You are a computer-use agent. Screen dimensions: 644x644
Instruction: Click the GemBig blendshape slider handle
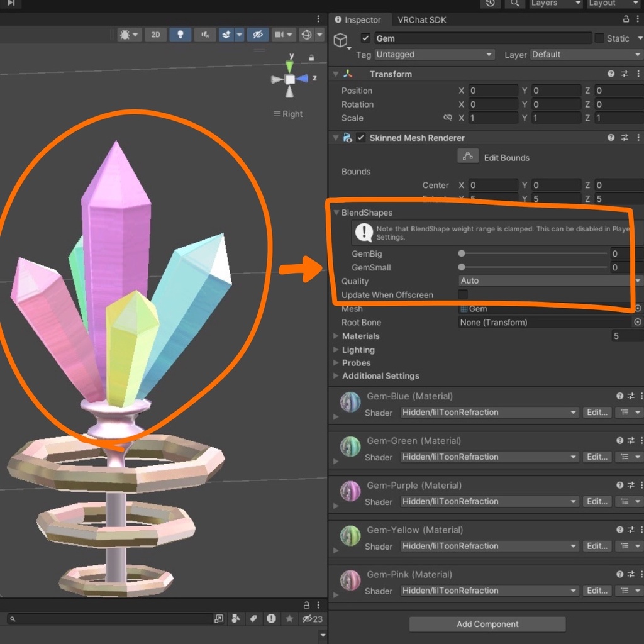coord(461,253)
